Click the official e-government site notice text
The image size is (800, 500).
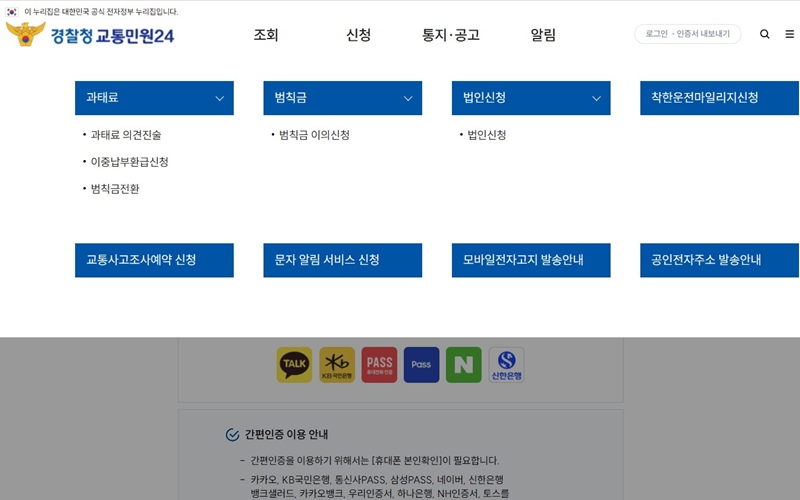tap(101, 12)
